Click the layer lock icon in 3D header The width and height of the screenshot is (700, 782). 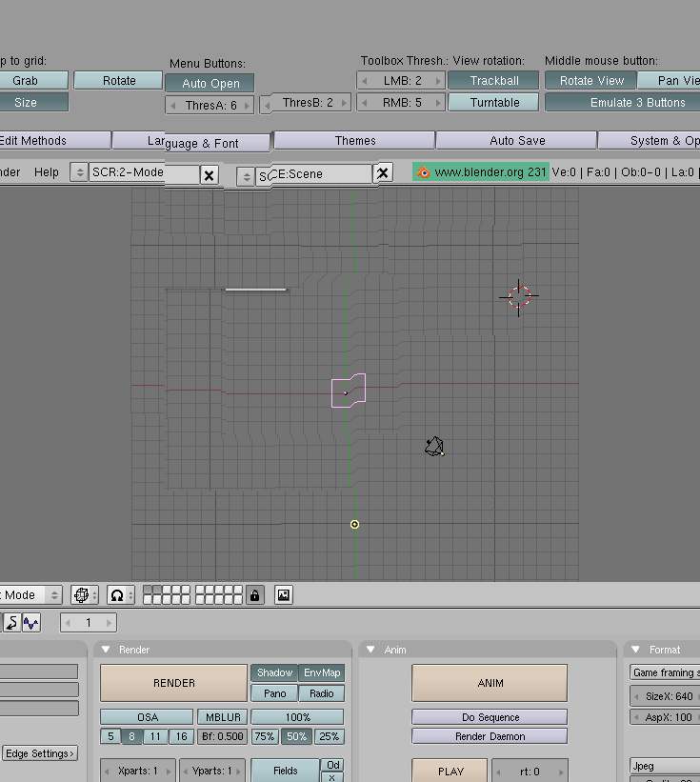[254, 595]
